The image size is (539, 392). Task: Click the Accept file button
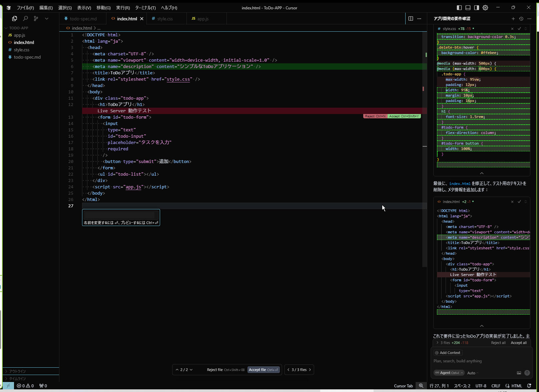[x=263, y=370]
